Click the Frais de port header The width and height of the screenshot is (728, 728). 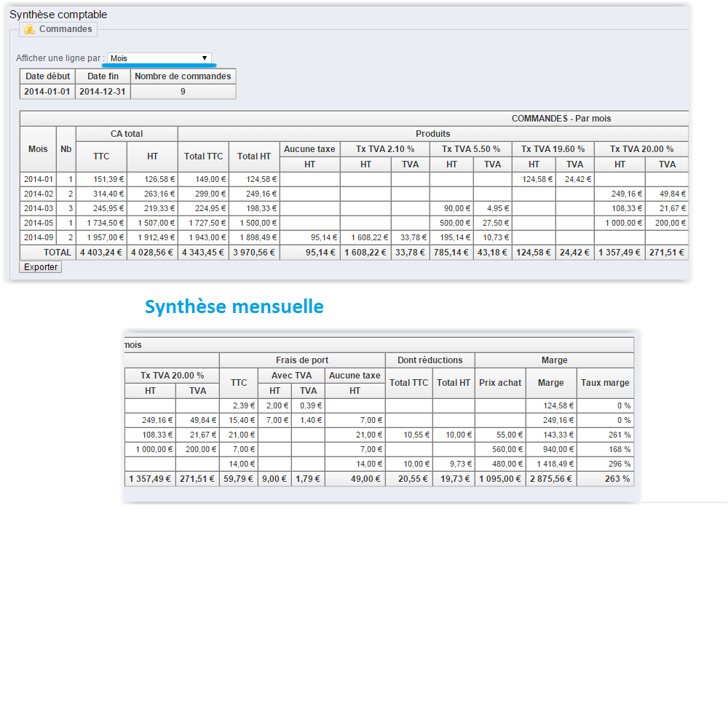tap(301, 360)
